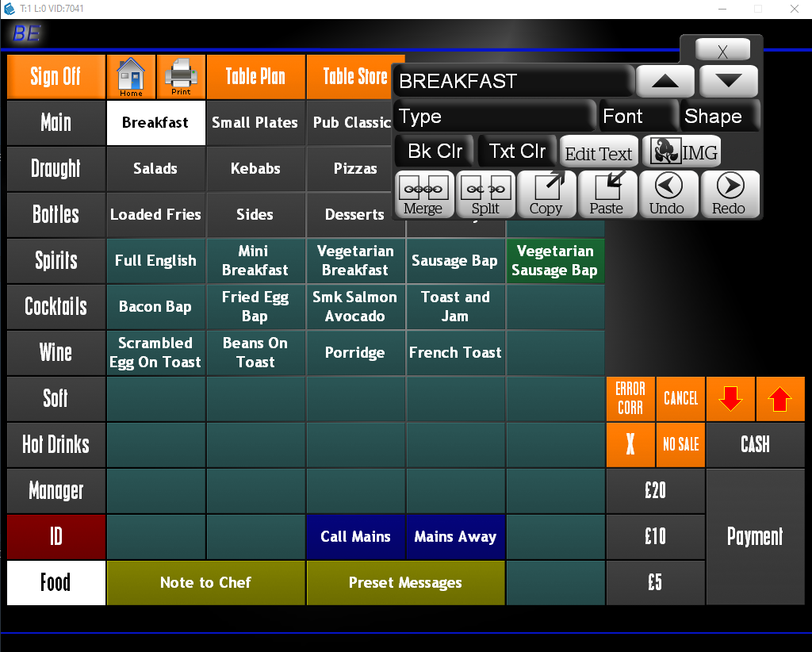Select the Draught category

[56, 169]
